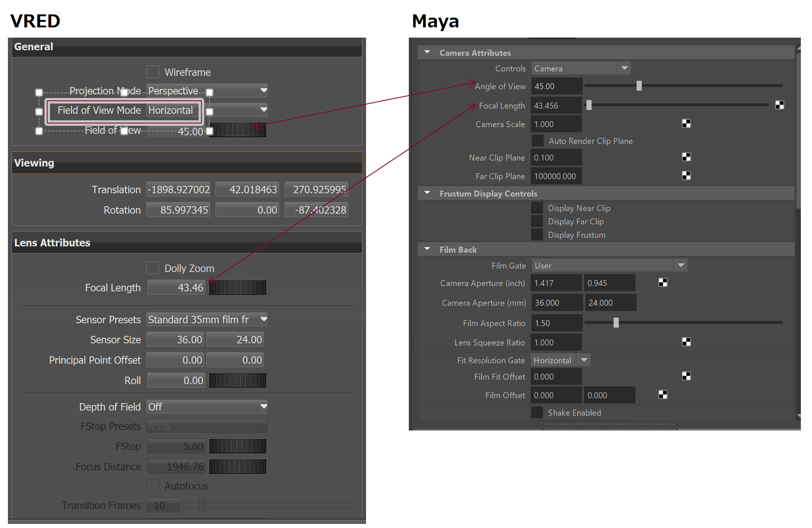This screenshot has width=812, height=528.
Task: Collapse the Frustum Display Controls section
Action: click(427, 193)
